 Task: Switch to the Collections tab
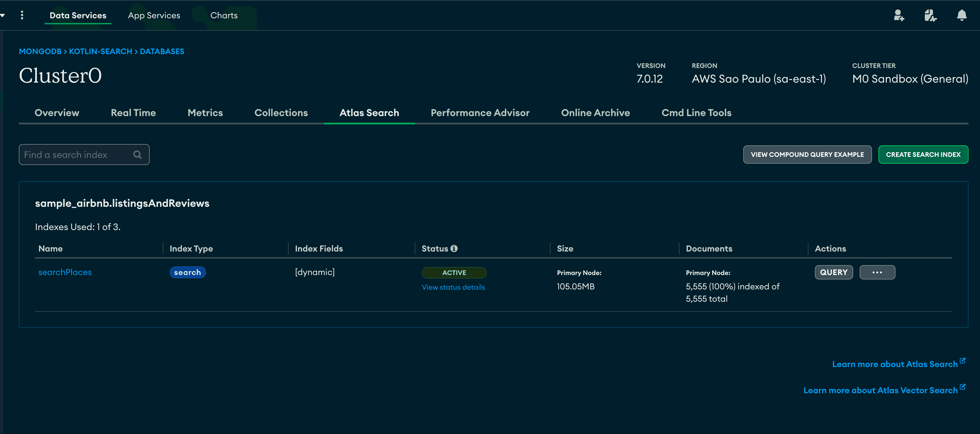(x=281, y=113)
